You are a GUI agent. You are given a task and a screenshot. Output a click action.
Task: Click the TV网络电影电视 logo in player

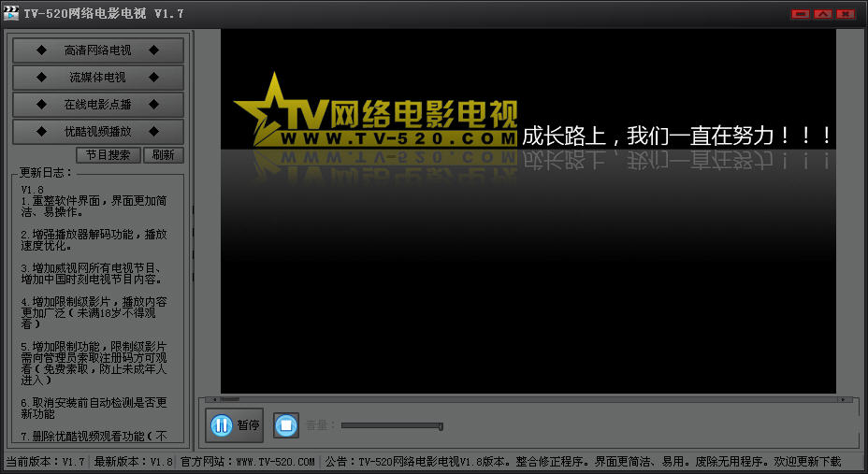point(375,110)
